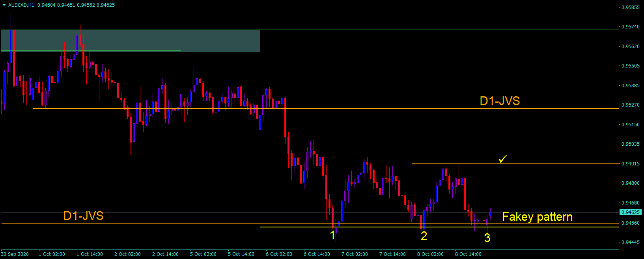Click the 0.95620 price scale label
This screenshot has width=644, height=259.
coord(631,47)
